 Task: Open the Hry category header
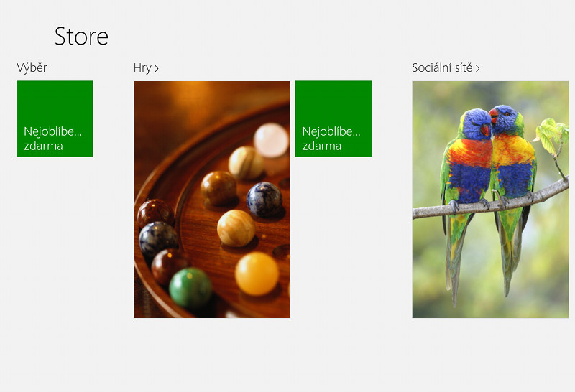pos(146,67)
